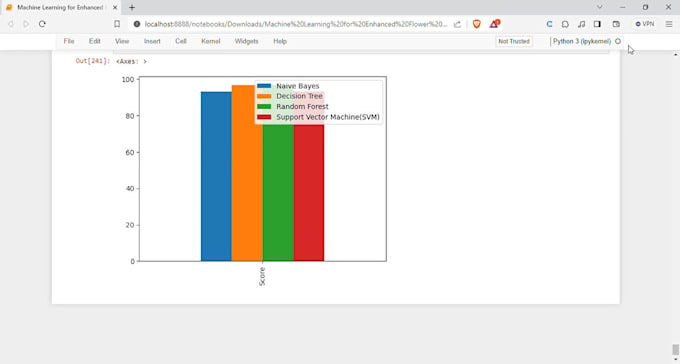Share this page link icon
Image resolution: width=680 pixels, height=364 pixels.
[457, 24]
